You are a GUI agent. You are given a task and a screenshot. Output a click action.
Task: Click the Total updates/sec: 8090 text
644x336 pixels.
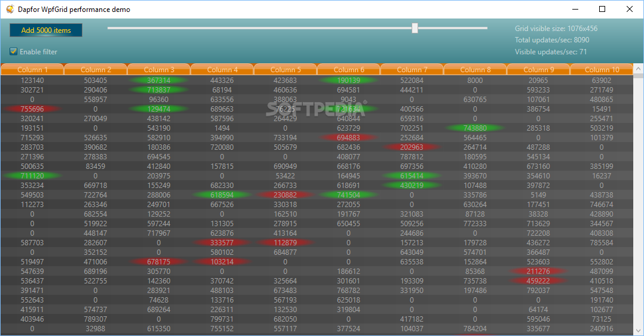click(x=552, y=40)
